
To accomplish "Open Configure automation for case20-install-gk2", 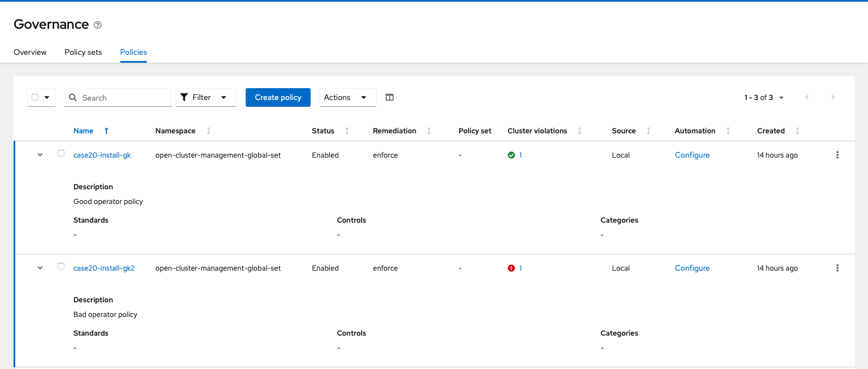I will click(692, 268).
